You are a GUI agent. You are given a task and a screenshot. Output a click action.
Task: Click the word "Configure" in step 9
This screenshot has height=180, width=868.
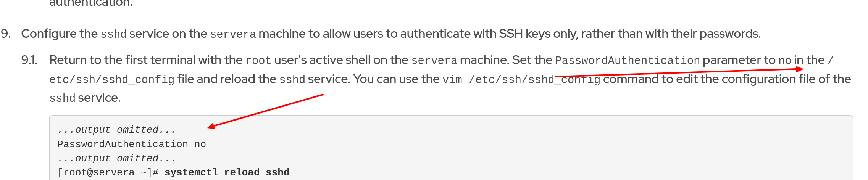pos(49,34)
